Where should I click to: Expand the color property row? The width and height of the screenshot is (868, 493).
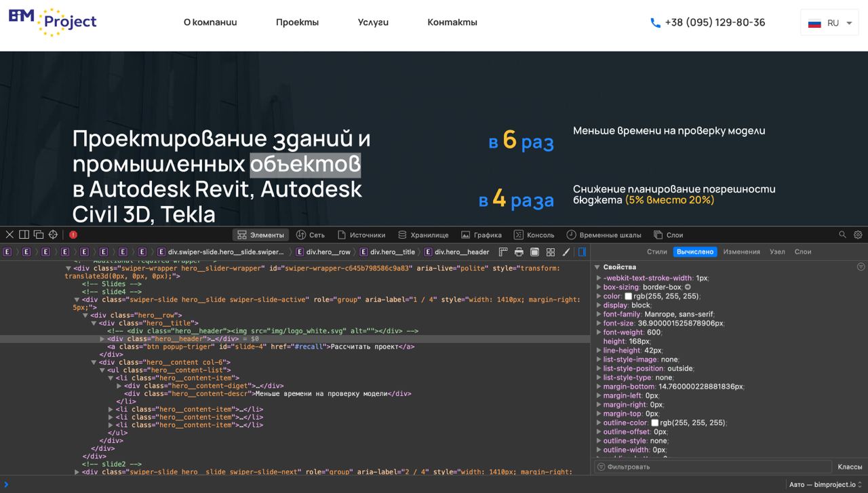[x=599, y=296]
